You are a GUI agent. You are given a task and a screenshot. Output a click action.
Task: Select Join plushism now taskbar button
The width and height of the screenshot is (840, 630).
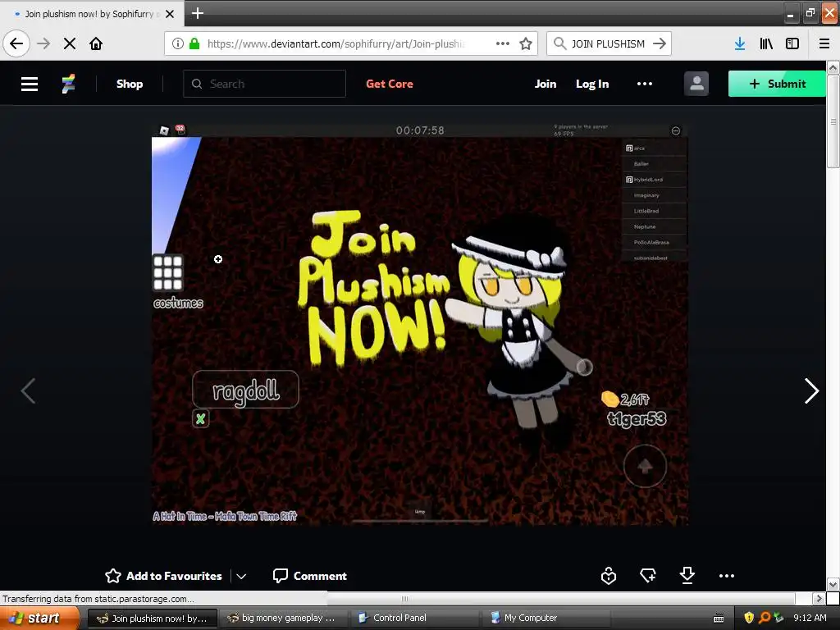click(153, 618)
